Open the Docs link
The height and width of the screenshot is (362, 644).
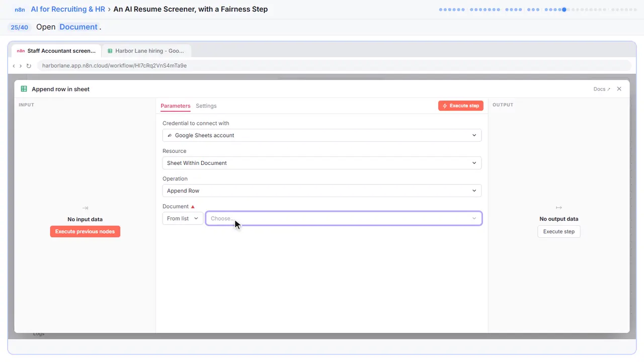602,89
